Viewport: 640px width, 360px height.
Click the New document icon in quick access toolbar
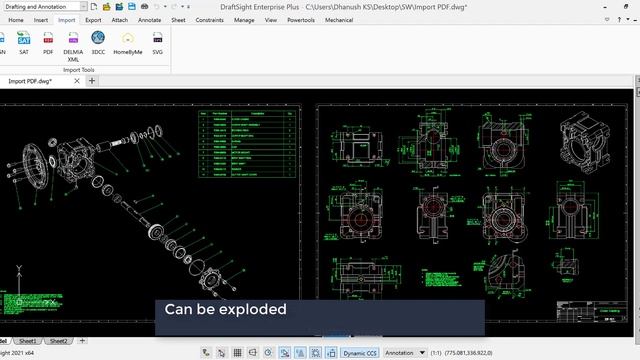(94, 7)
